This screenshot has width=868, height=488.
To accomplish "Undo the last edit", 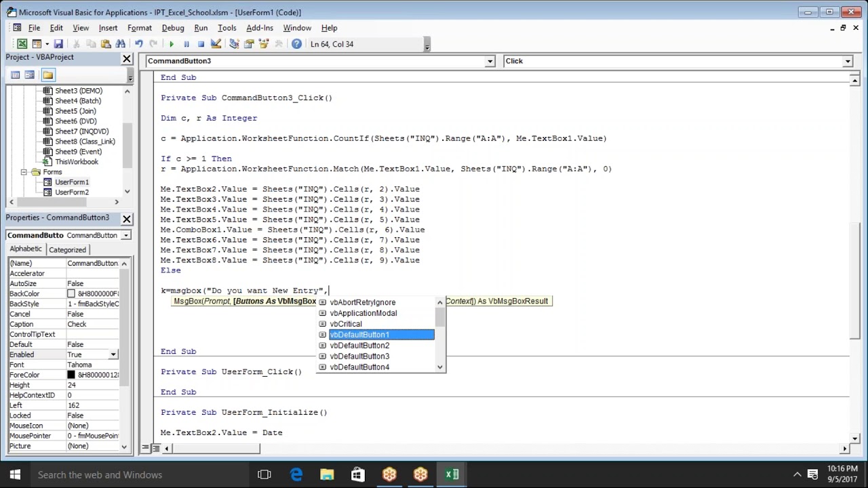I will [x=139, y=44].
